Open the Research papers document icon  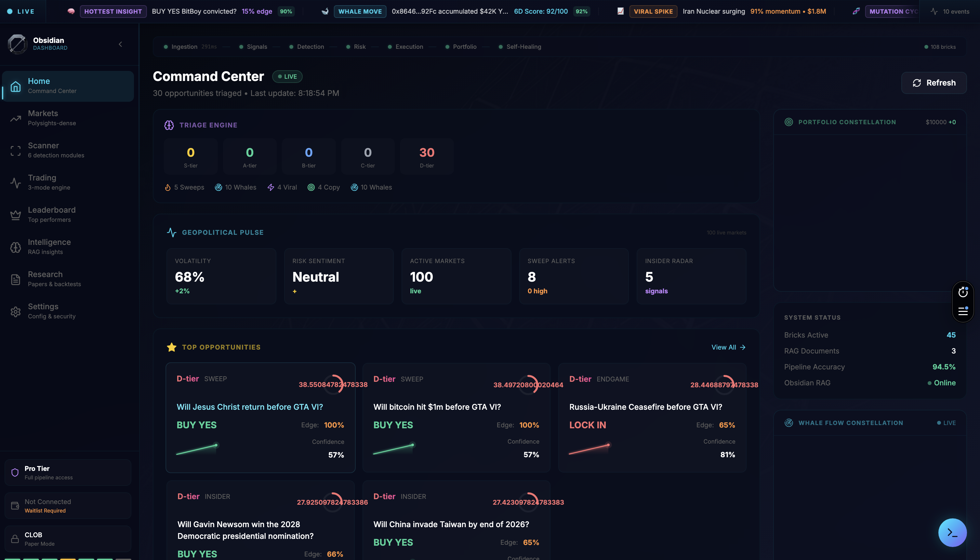[x=15, y=279]
